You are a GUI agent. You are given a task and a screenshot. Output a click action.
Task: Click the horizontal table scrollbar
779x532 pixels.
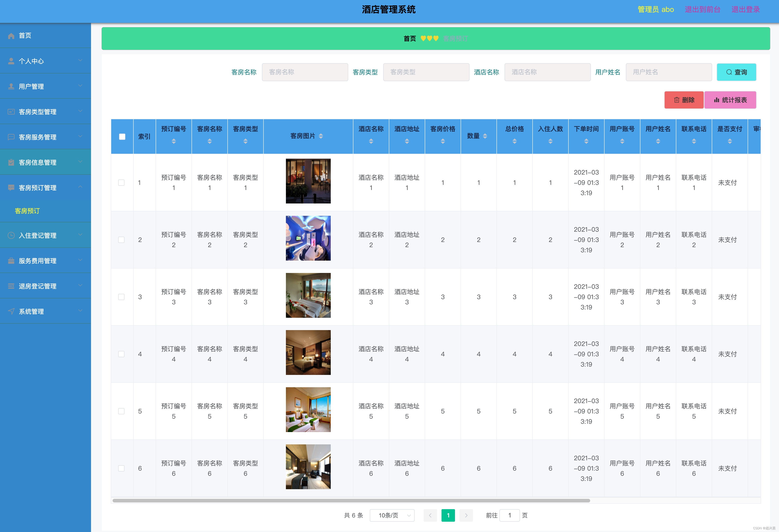tap(351, 500)
